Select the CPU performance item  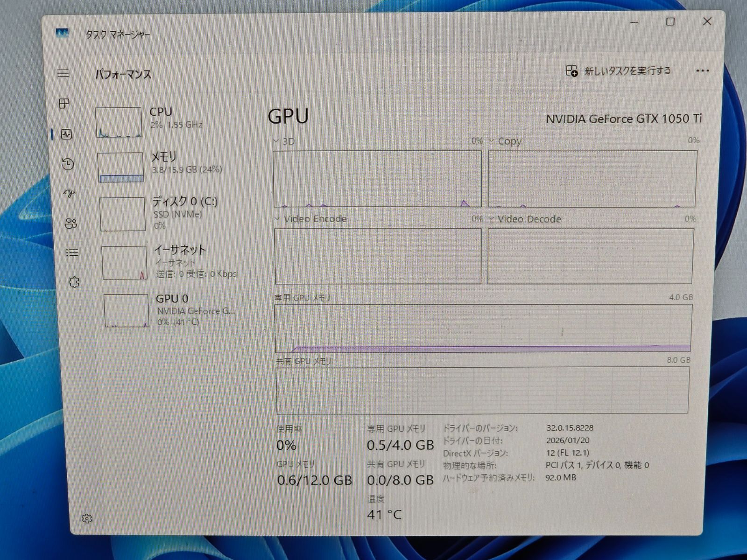pyautogui.click(x=175, y=121)
